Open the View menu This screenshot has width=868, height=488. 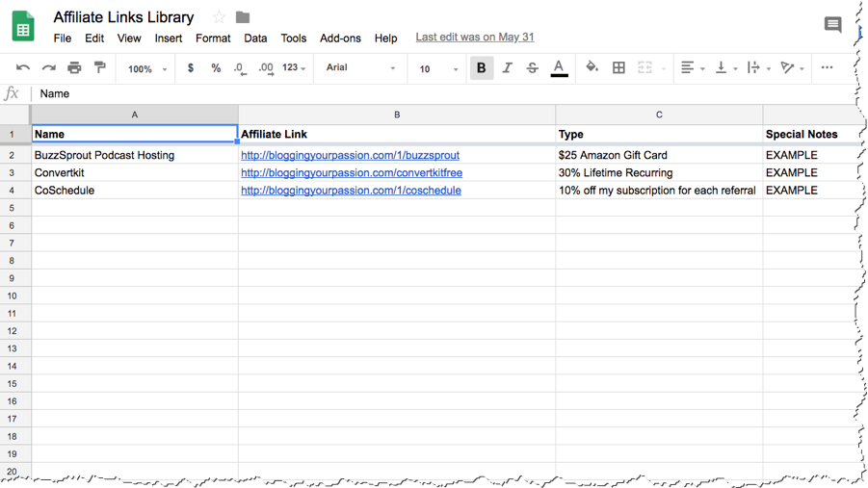tap(129, 39)
